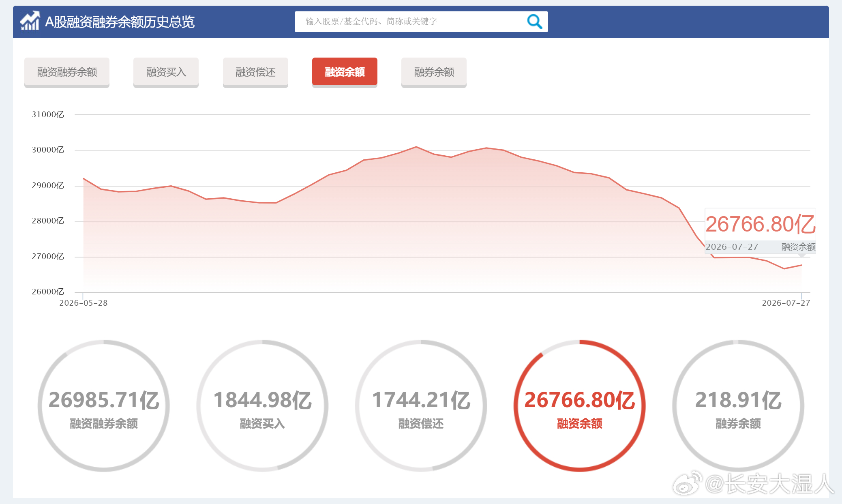Click the 2026-07-27 end date axis label
Viewport: 842px width, 504px height.
point(786,303)
